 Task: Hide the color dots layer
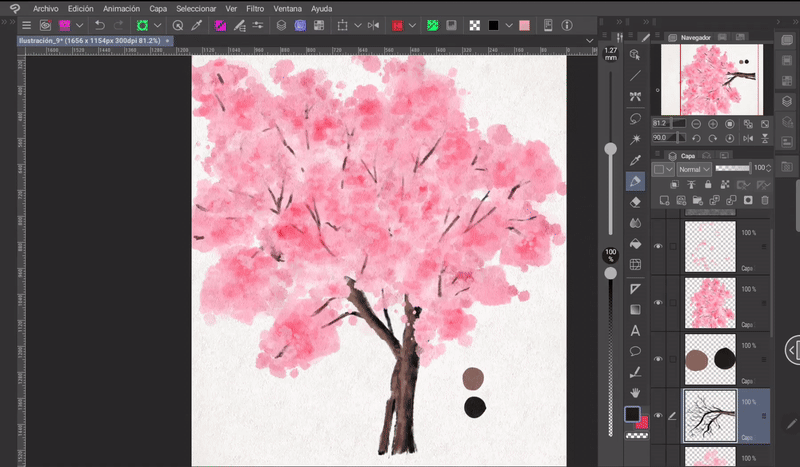[658, 358]
